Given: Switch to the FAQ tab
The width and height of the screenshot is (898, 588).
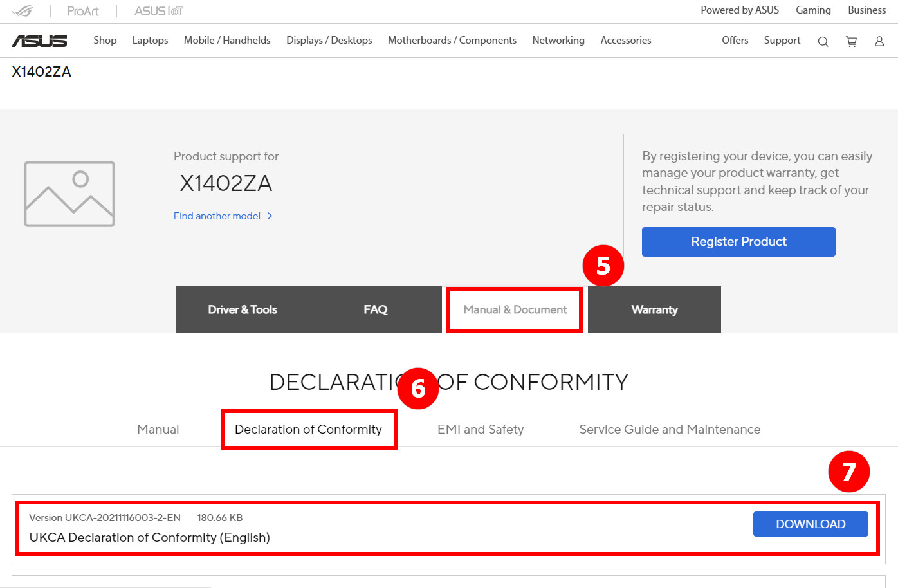Looking at the screenshot, I should pos(376,309).
